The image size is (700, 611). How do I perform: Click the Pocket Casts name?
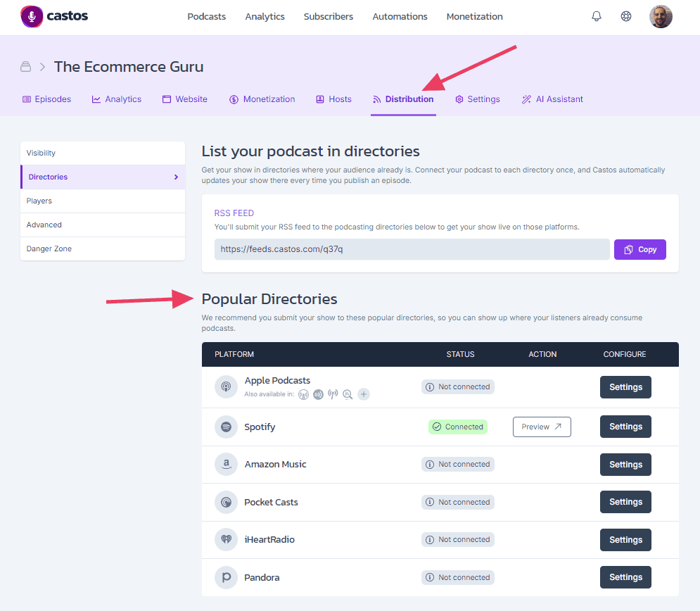pyautogui.click(x=271, y=503)
